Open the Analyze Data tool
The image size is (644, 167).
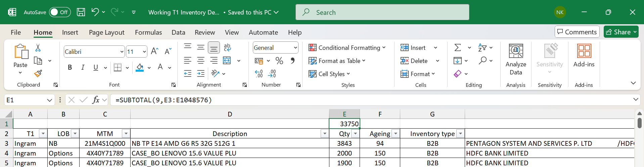516,59
